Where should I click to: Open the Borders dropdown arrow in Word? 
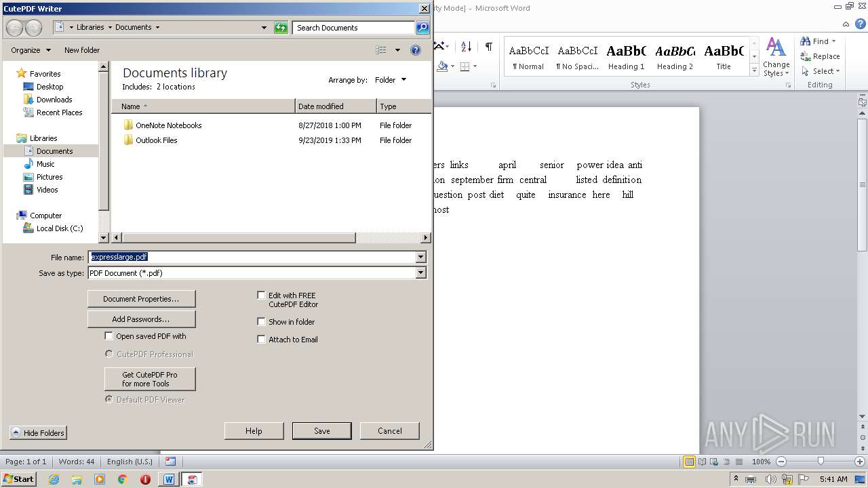pyautogui.click(x=475, y=66)
